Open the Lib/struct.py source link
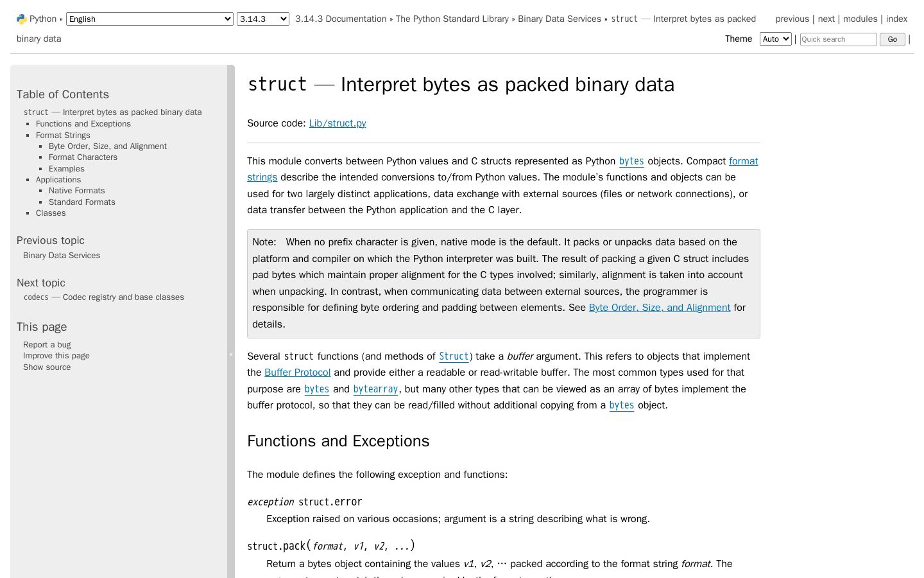This screenshot has width=924, height=578. 338,123
